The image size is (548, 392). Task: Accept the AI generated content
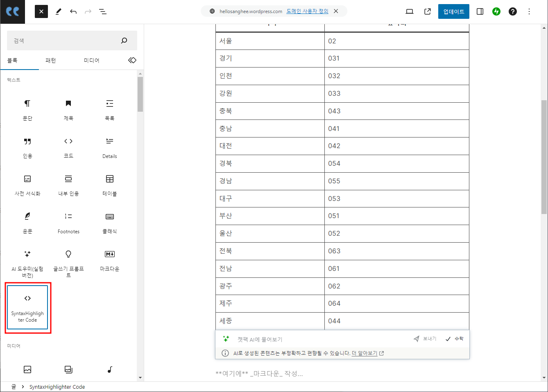click(455, 339)
